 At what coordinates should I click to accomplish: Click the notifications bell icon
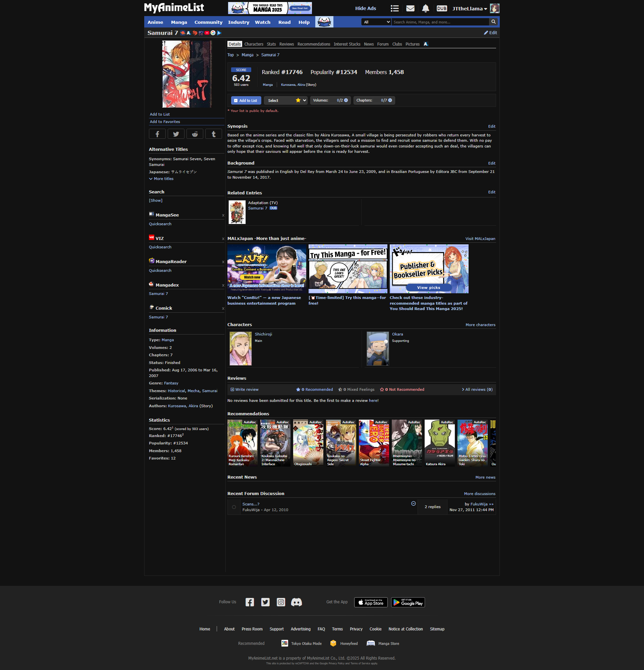point(425,8)
